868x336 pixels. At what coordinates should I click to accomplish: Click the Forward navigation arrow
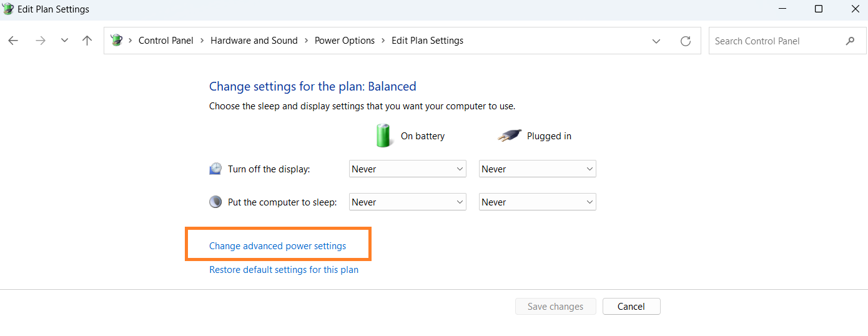coord(41,41)
